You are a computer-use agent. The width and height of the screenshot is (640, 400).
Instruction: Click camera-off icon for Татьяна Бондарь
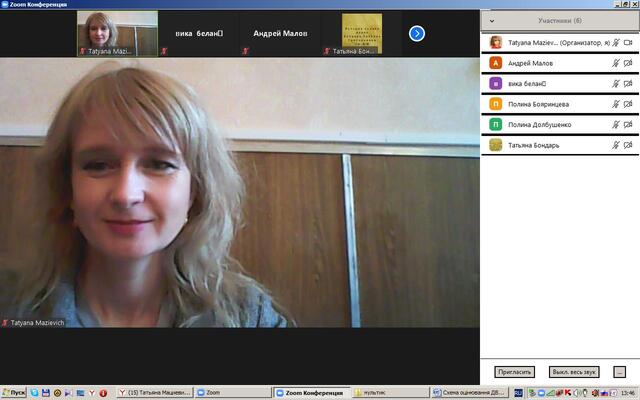click(x=628, y=145)
